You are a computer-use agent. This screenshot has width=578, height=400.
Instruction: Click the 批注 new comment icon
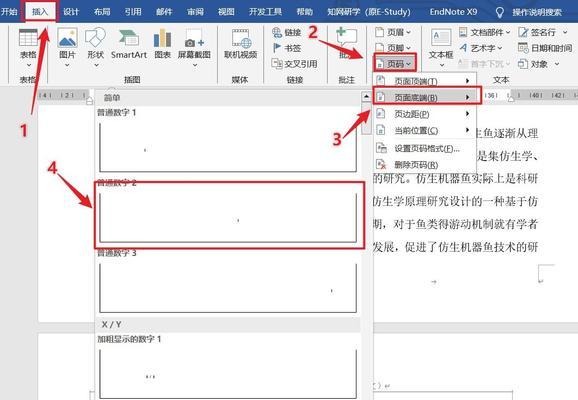(x=347, y=38)
